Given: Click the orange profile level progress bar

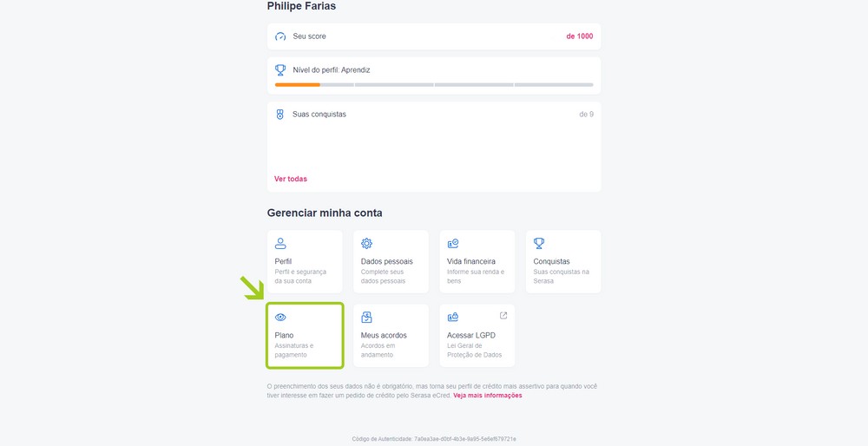Looking at the screenshot, I should (x=297, y=85).
